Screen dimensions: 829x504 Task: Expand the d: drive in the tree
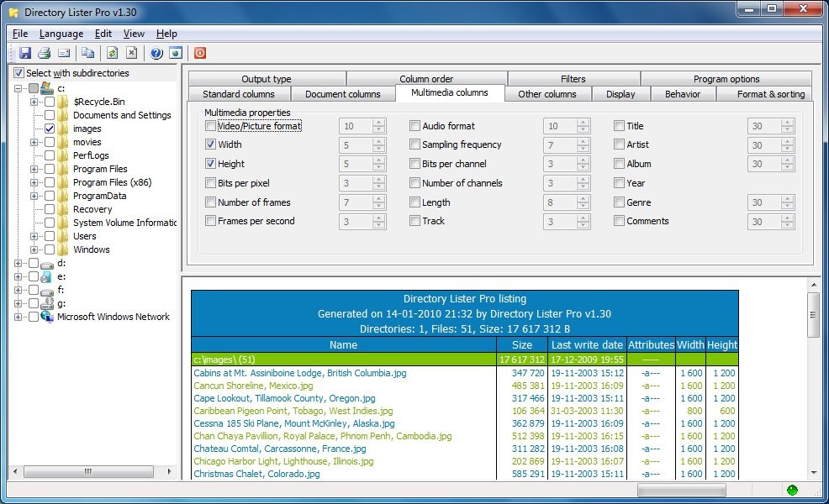[x=18, y=263]
